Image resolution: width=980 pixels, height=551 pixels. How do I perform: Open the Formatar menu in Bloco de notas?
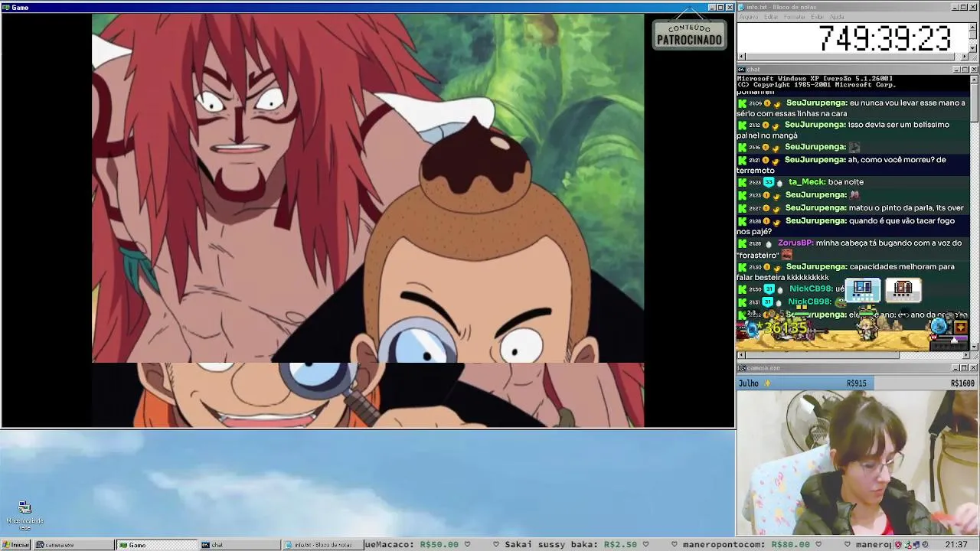point(795,17)
